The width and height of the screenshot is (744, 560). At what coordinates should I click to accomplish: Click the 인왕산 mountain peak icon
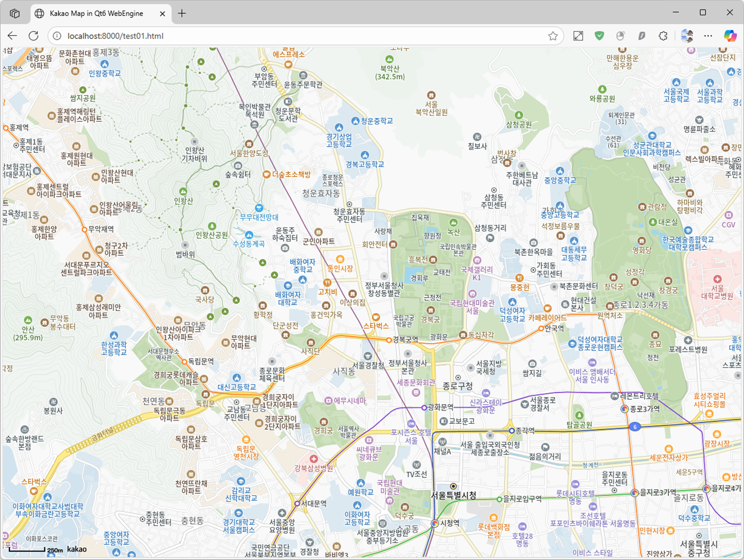(x=183, y=192)
